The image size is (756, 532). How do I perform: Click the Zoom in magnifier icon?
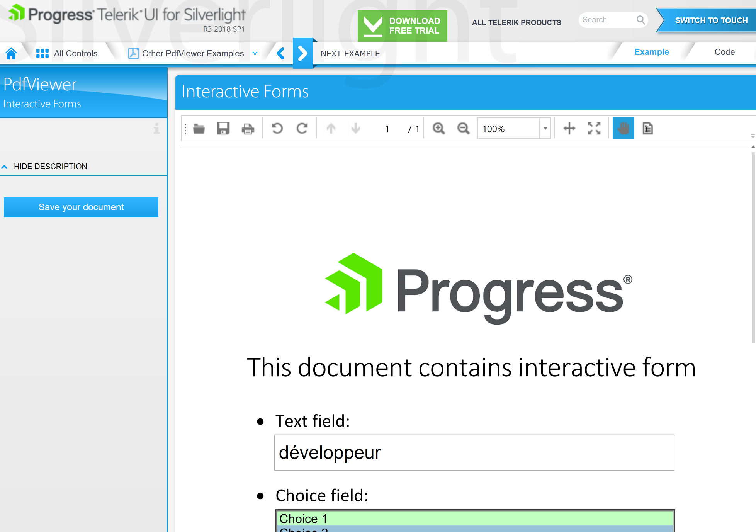pyautogui.click(x=438, y=128)
